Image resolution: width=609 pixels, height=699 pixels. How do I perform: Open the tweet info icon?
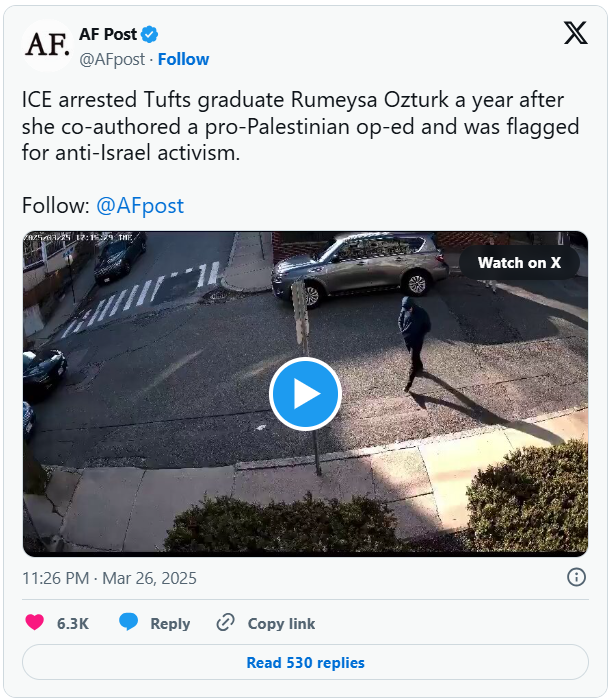click(576, 577)
